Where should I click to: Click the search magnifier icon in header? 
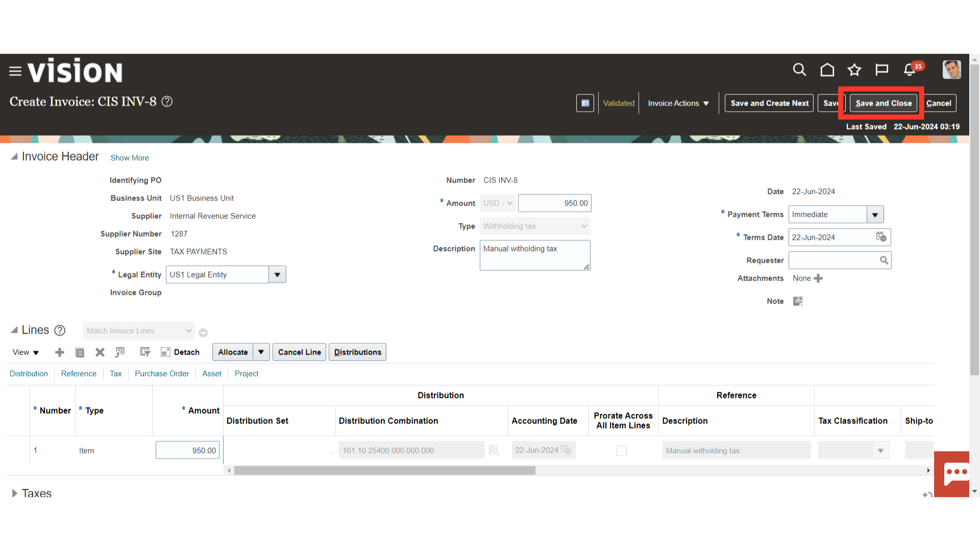(799, 70)
